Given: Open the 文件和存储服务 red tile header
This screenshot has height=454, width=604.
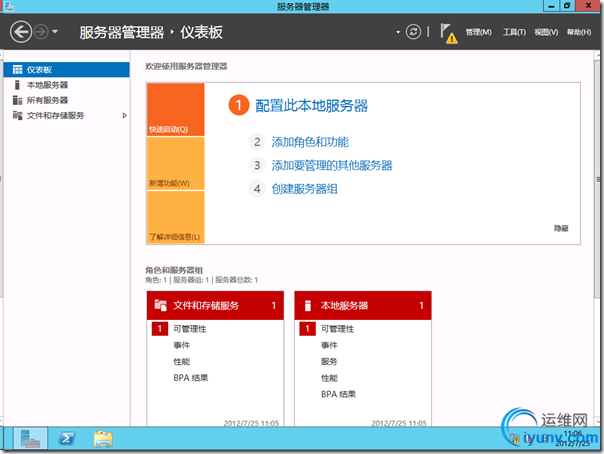Looking at the screenshot, I should pyautogui.click(x=215, y=305).
